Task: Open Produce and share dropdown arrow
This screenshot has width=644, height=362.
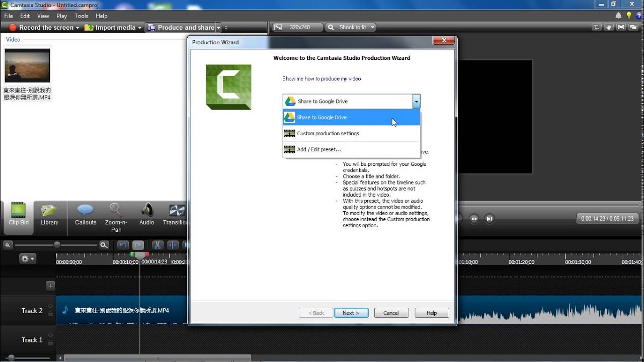Action: click(x=218, y=28)
